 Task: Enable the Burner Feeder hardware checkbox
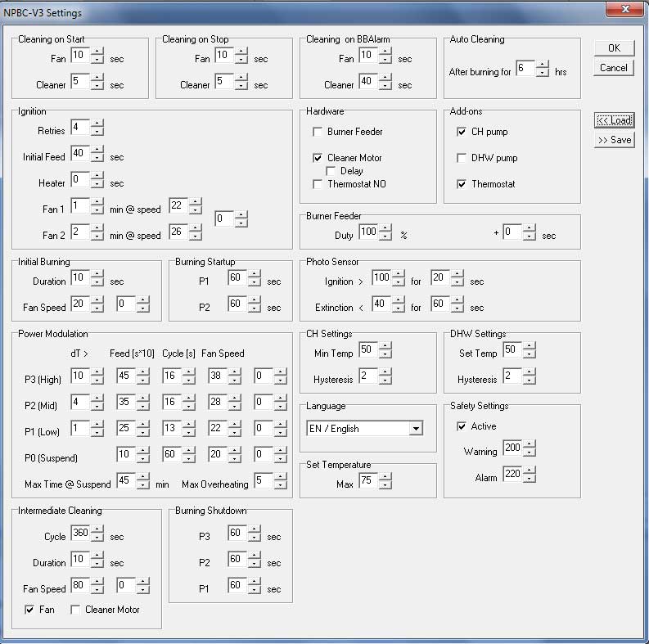[x=318, y=132]
